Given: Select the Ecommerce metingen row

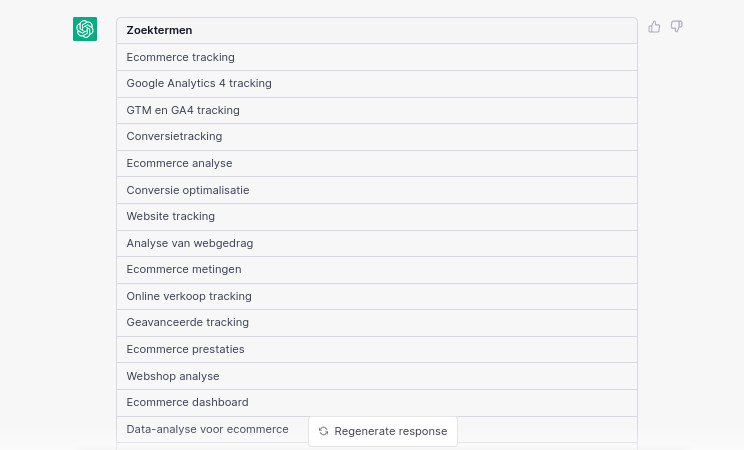Looking at the screenshot, I should 377,270.
